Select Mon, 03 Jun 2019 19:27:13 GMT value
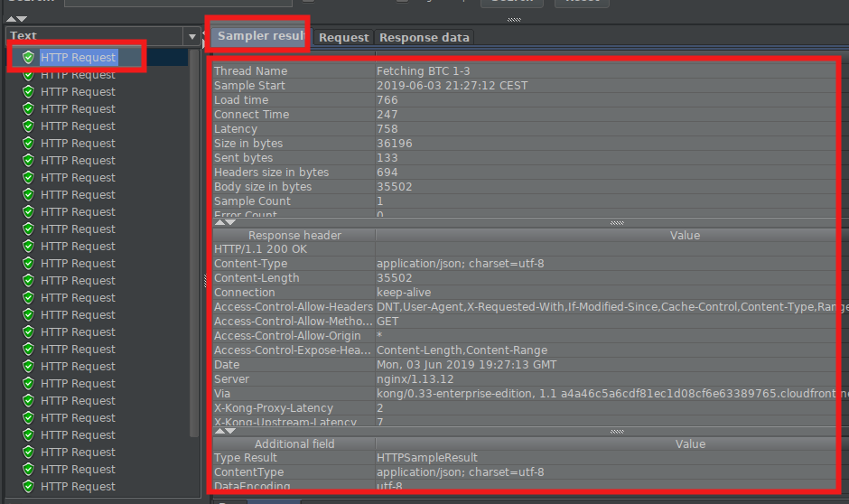Screen dimensions: 849x504 467,365
